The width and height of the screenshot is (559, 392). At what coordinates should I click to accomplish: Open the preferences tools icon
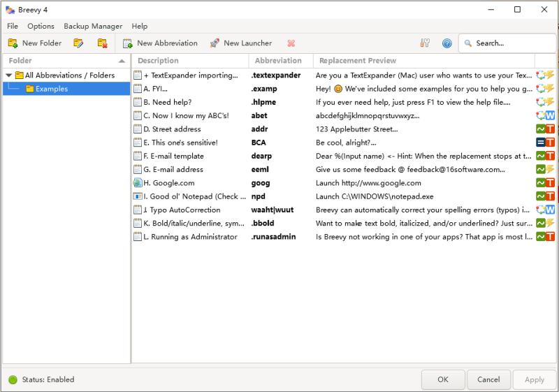(425, 43)
